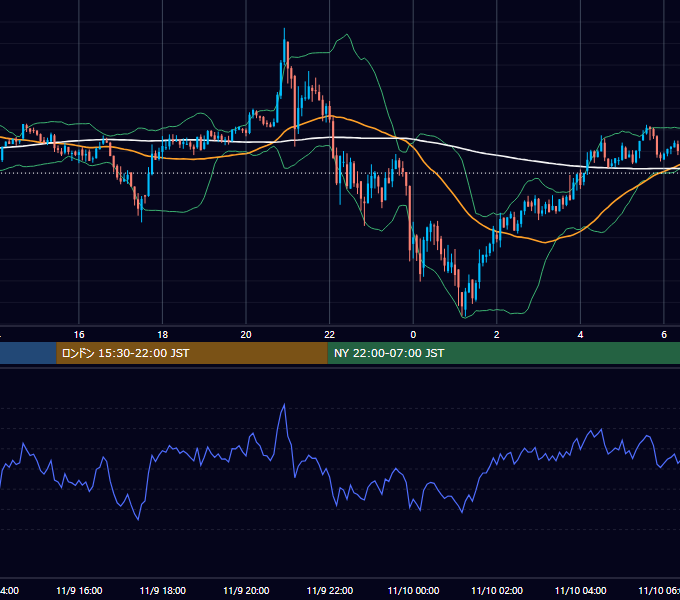Click the 11/10 02:00 date label
The height and width of the screenshot is (600, 680).
click(x=497, y=590)
